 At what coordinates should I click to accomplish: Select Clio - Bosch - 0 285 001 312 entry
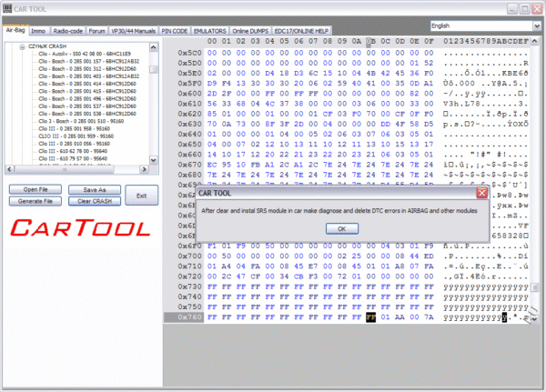pos(87,69)
